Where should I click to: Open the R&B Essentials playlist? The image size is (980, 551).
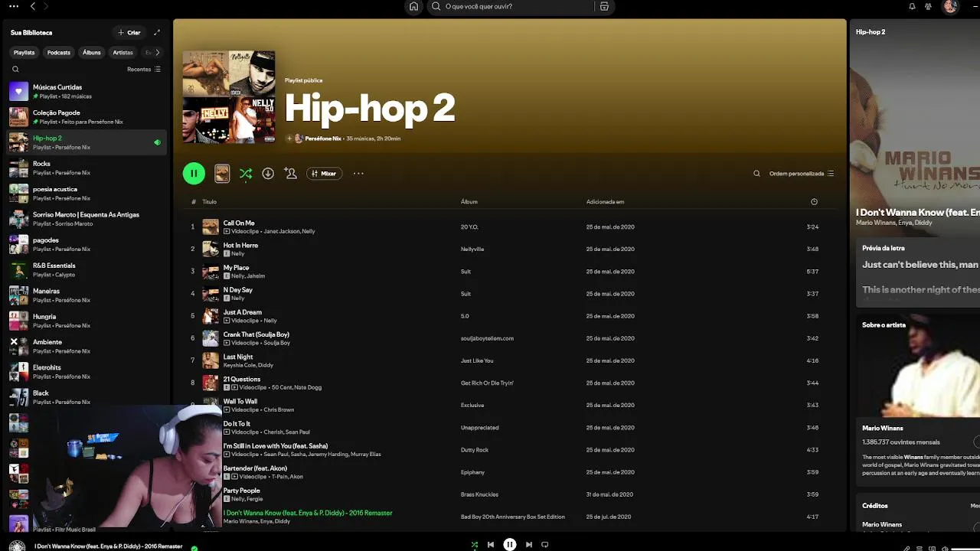(x=85, y=270)
